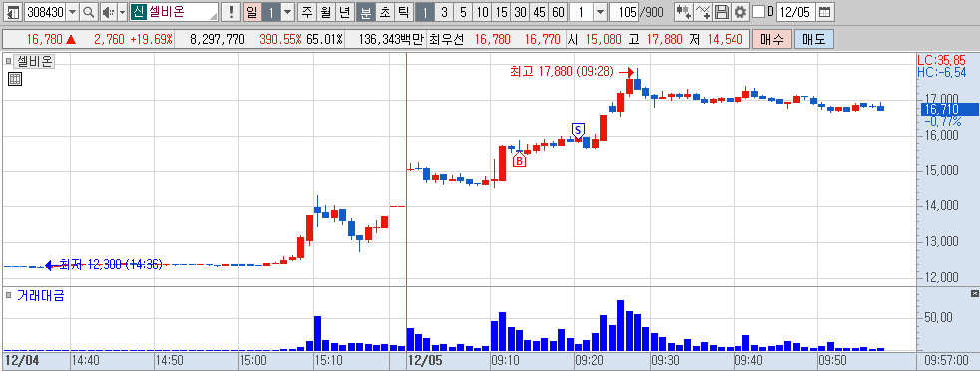This screenshot has height=371, width=980.
Task: Click the add indicator line icon
Action: coord(704,11)
